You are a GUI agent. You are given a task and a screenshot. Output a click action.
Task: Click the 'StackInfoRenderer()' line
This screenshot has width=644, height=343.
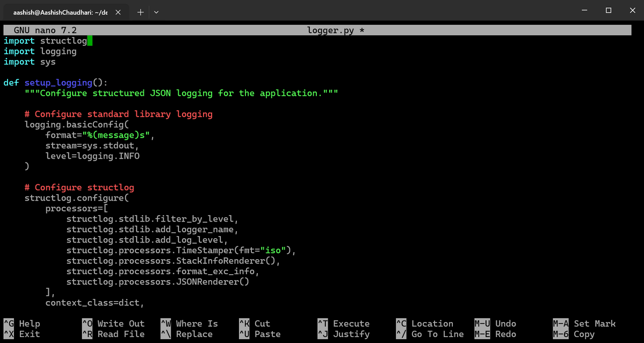point(173,261)
